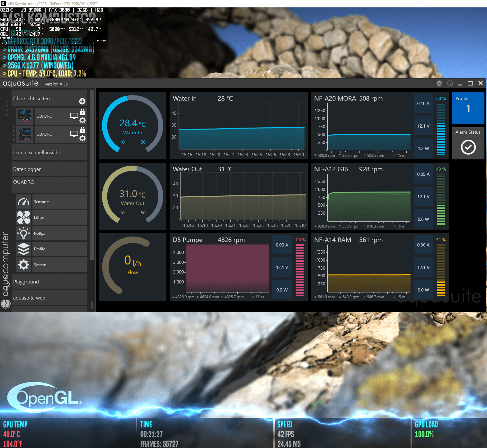Click OpenGL logo in Kombustor window
Image resolution: width=487 pixels, height=448 pixels.
pos(45,398)
